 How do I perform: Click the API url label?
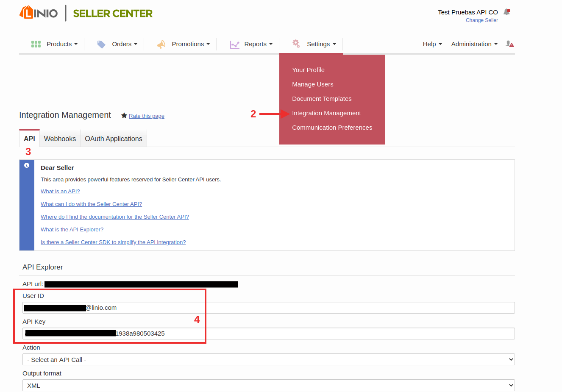pyautogui.click(x=33, y=284)
